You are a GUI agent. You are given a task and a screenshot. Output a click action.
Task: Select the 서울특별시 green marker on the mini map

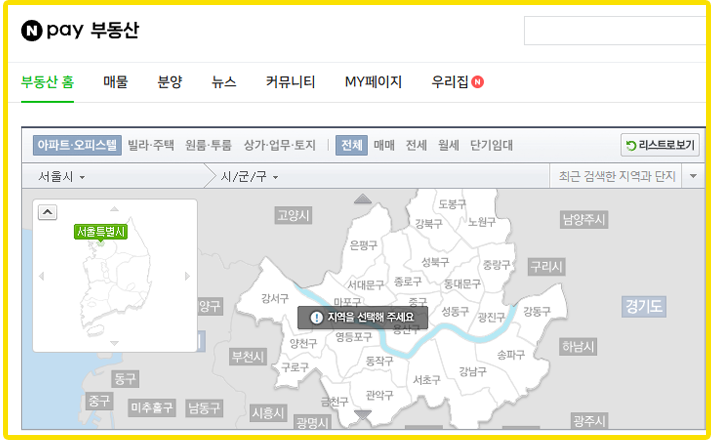101,232
